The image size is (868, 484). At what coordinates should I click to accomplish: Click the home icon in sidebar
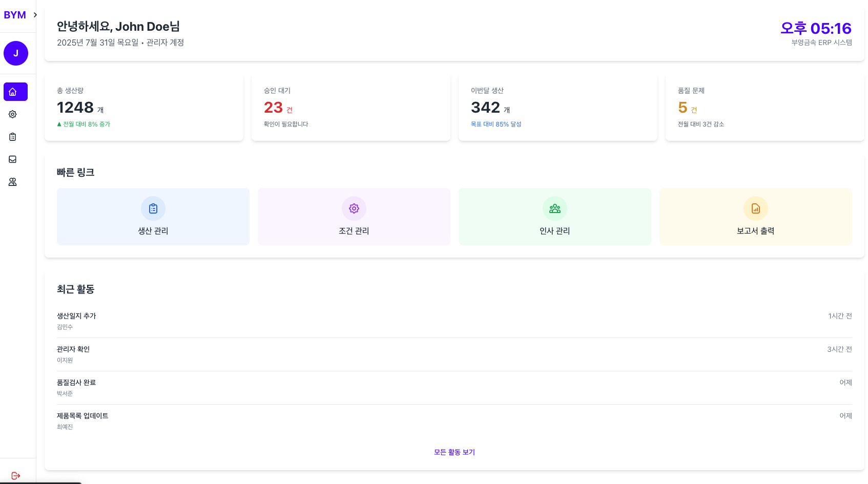pos(15,92)
